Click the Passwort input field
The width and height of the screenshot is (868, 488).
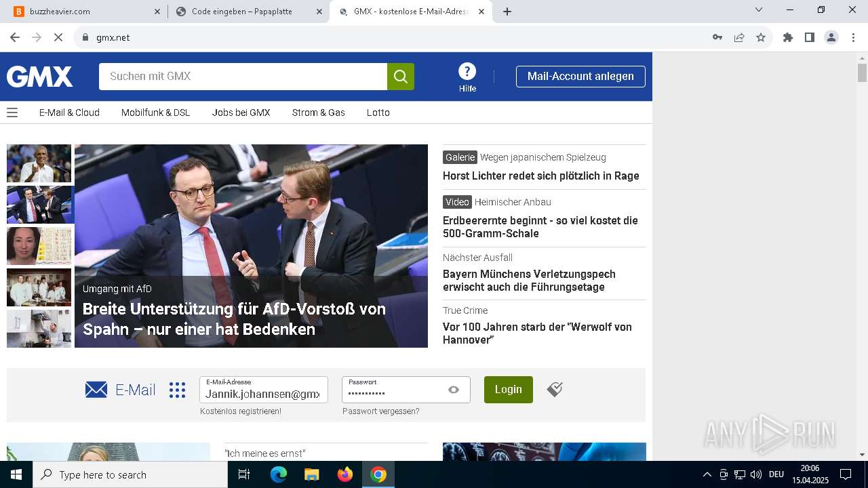coord(406,390)
